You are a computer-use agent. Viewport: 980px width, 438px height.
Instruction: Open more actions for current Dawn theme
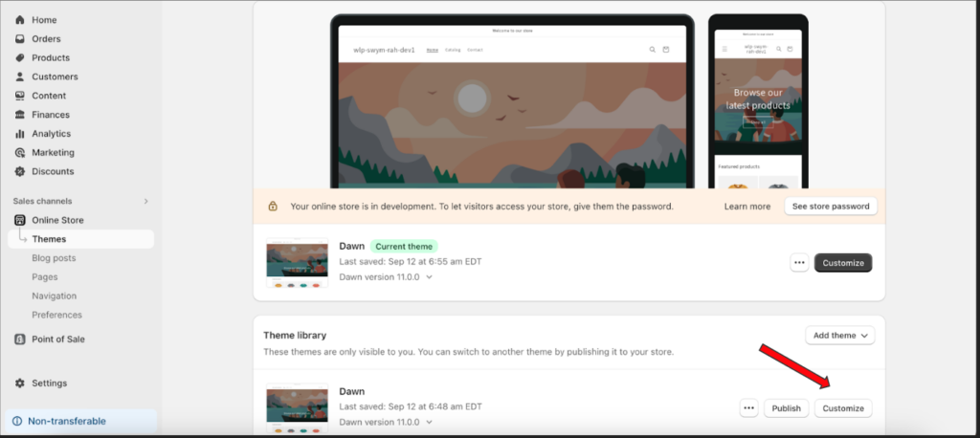[x=799, y=263]
